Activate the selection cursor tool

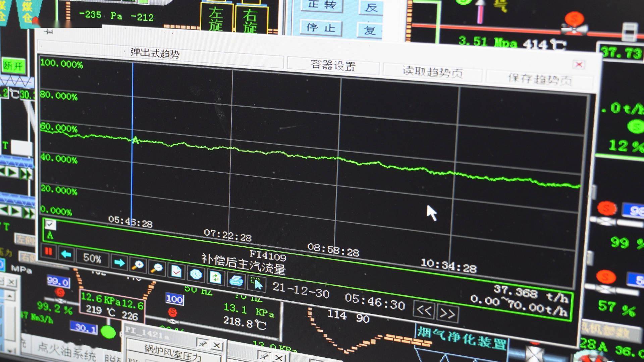click(x=257, y=284)
